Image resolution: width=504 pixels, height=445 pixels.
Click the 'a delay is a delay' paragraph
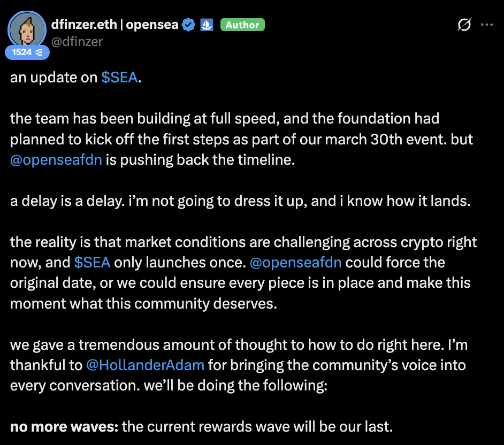tap(240, 201)
